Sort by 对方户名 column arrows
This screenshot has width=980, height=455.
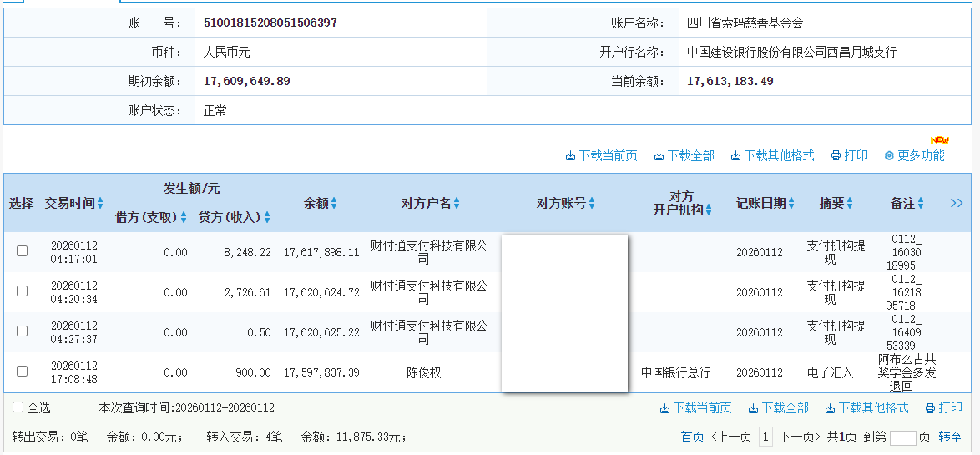click(457, 203)
